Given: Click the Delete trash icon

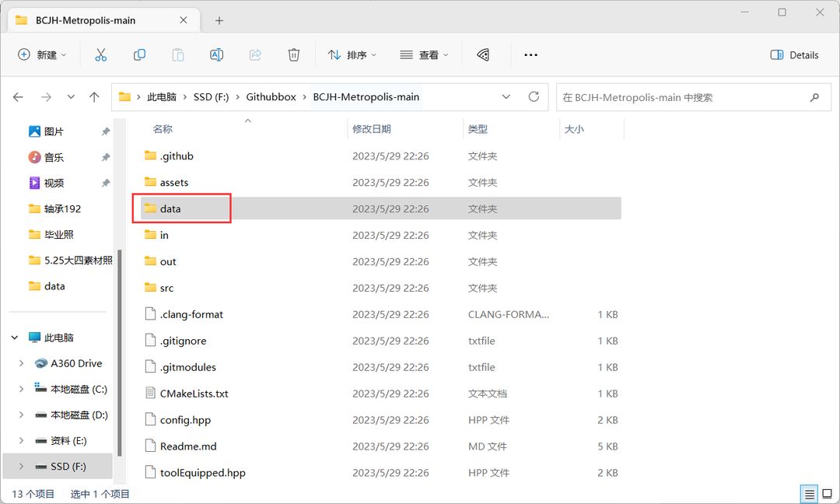Looking at the screenshot, I should [x=293, y=54].
